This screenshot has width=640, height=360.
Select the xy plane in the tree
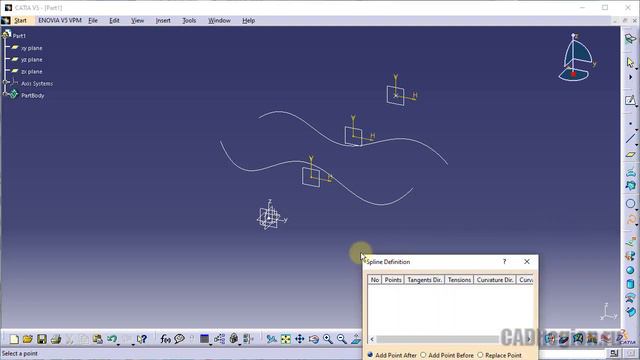point(31,48)
